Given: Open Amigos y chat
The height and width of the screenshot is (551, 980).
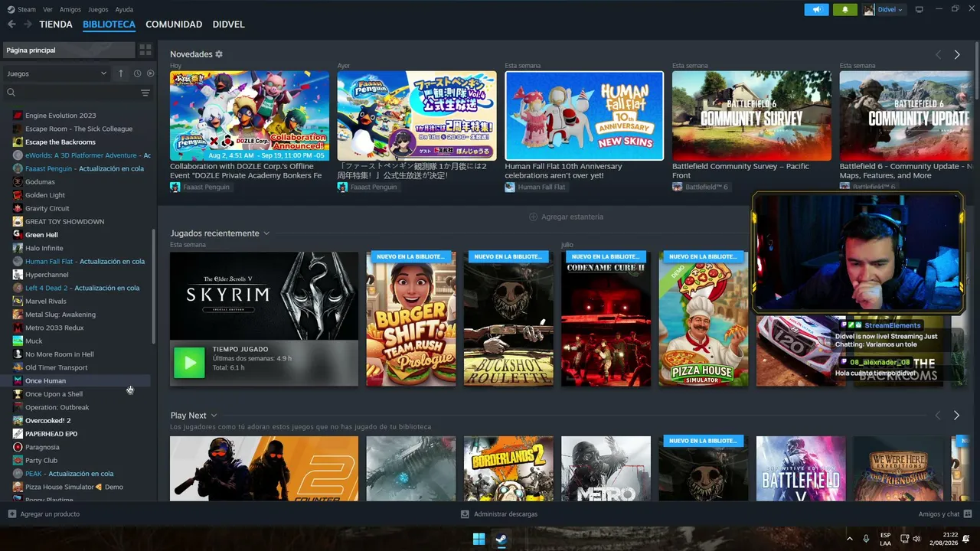Looking at the screenshot, I should pos(939,514).
